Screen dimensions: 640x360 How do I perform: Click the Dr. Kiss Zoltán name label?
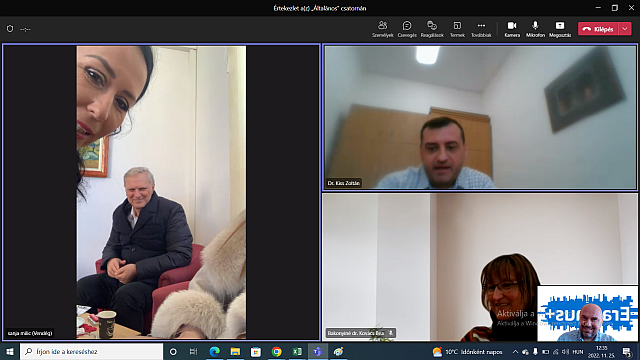coord(344,183)
